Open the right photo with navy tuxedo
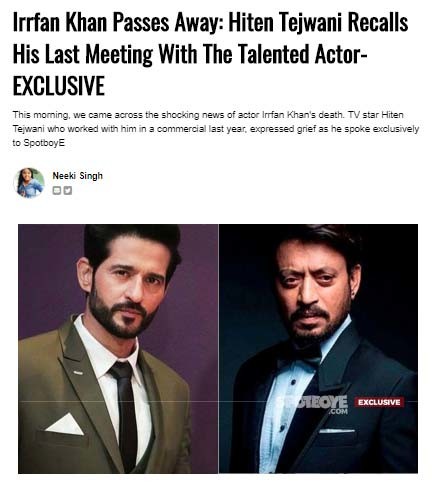This screenshot has width=432, height=482. click(x=318, y=349)
